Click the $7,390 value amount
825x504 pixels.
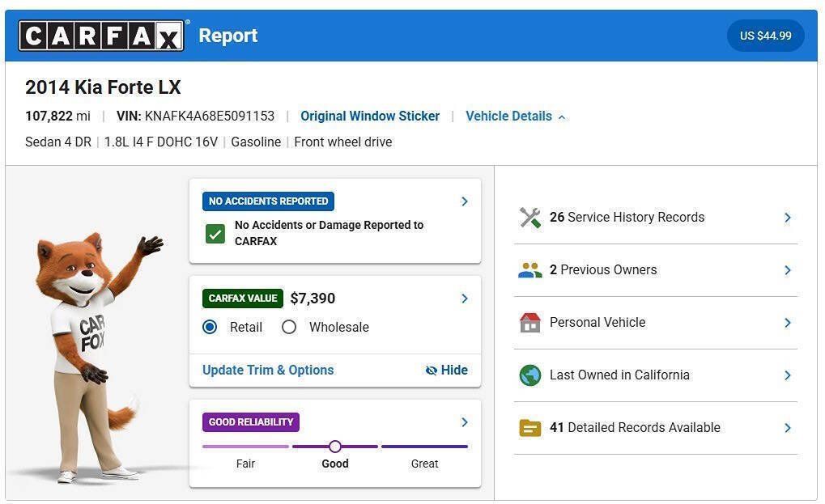(313, 299)
